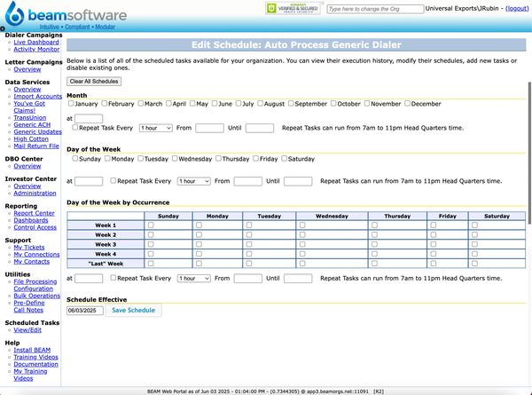Viewport: 532px width, 395px height.
Task: Open View/Edit under Scheduled Tasks
Action: tap(27, 329)
